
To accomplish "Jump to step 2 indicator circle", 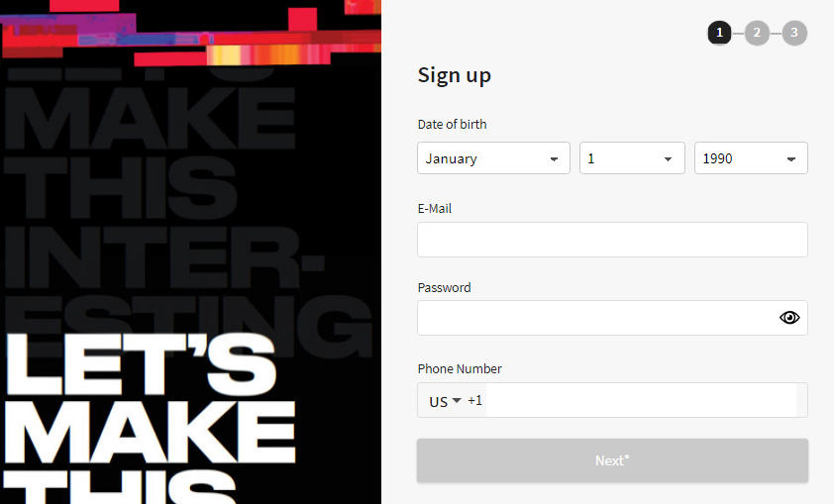I will tap(757, 33).
